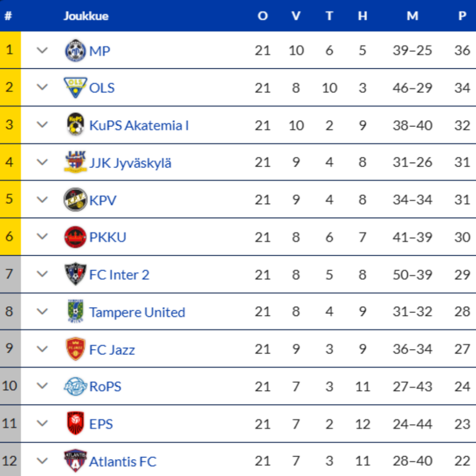Click the yellow position 1 marker
The height and width of the screenshot is (476, 476).
(10, 50)
